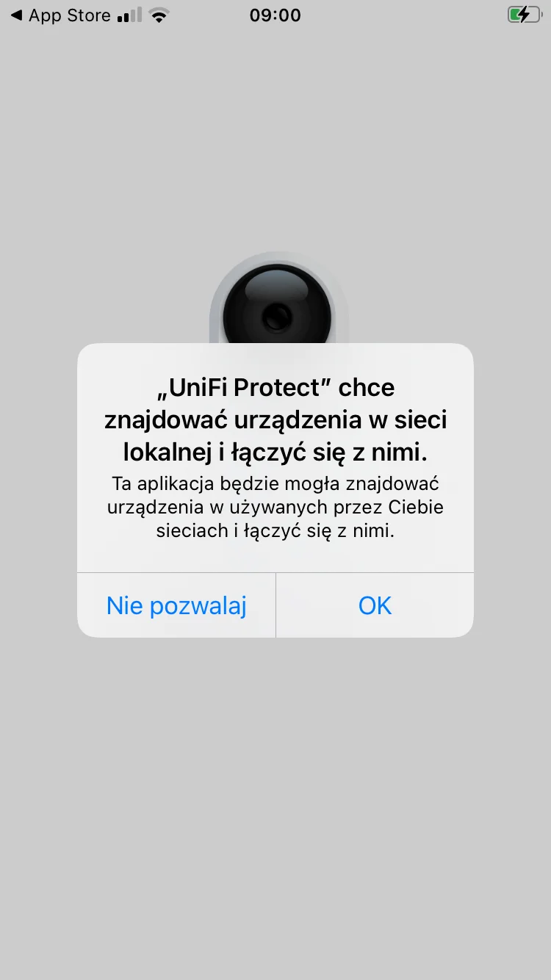The image size is (551, 980).
Task: Click the "lokalnej i łączyć się z nimi." title line
Action: (275, 452)
